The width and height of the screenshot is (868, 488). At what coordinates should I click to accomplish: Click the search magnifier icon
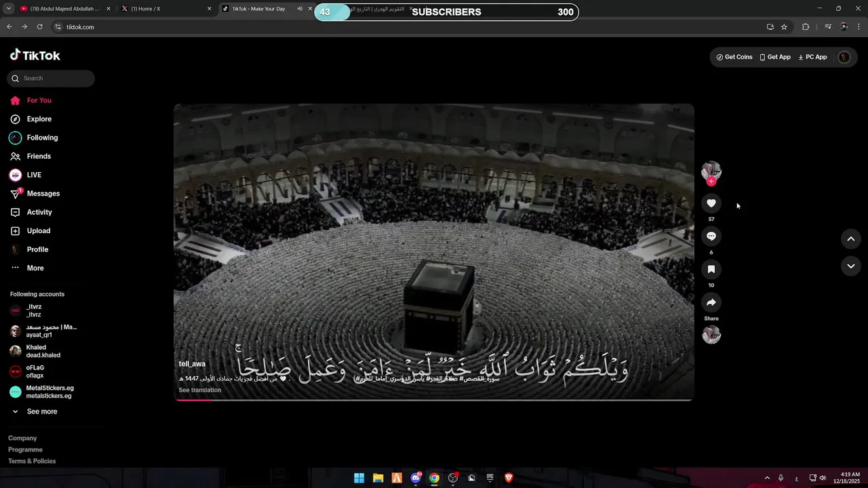click(15, 79)
